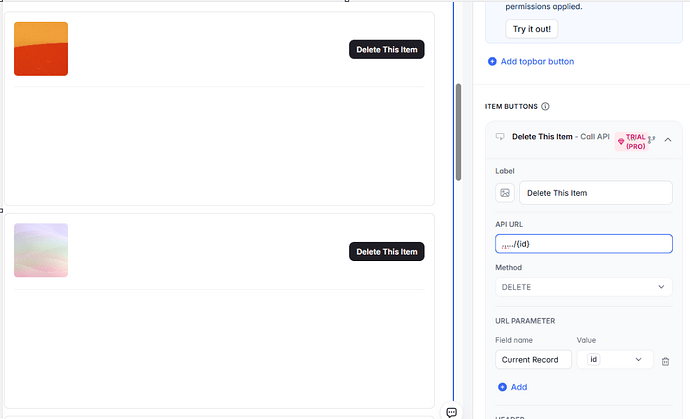Open the Method DELETE dropdown
Viewport: 690px width, 419px height.
point(584,287)
